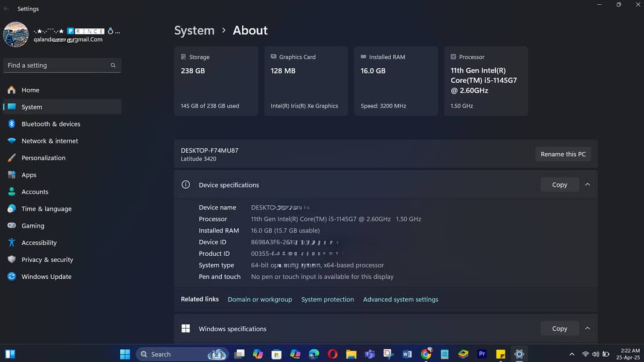The width and height of the screenshot is (644, 362).
Task: Open Microsoft Edge from the taskbar
Action: click(314, 354)
